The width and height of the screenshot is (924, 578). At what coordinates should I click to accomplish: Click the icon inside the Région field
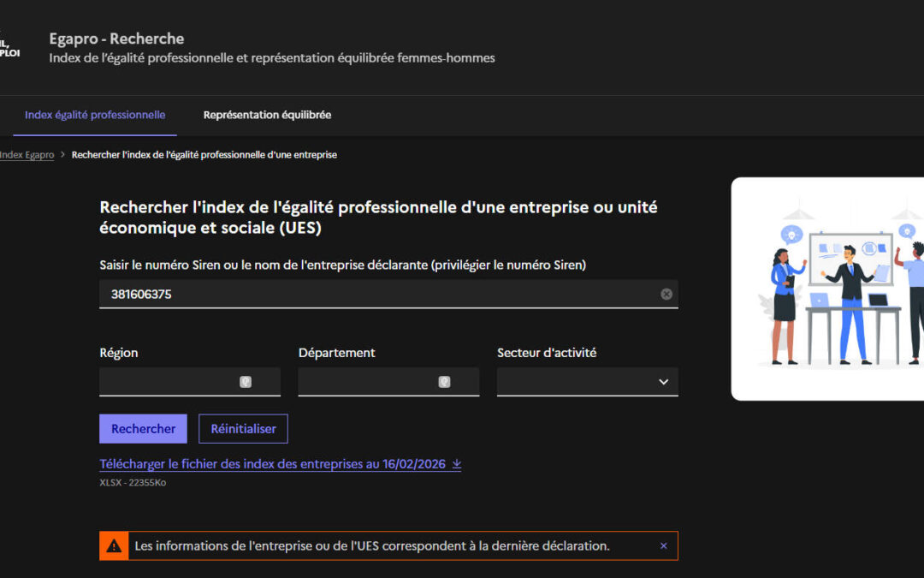(x=246, y=382)
